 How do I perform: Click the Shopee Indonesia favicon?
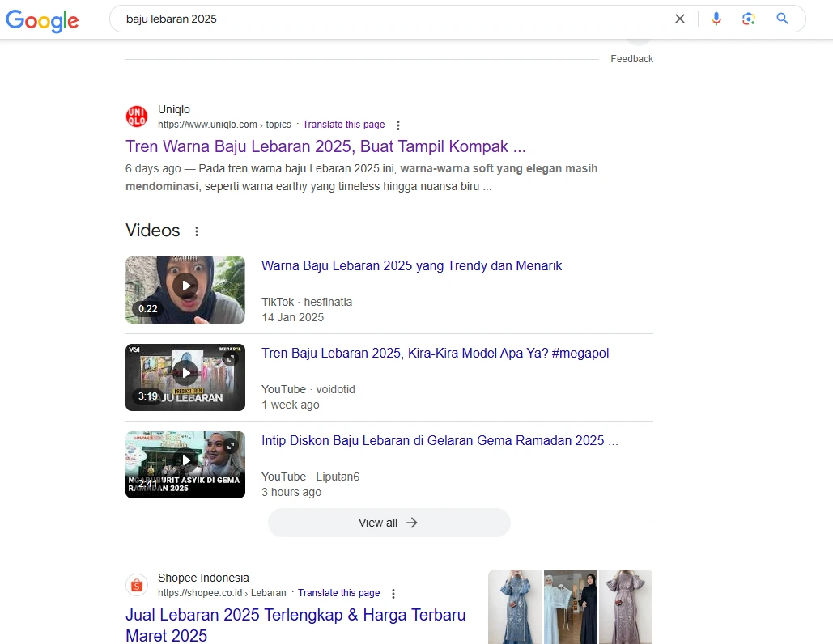pyautogui.click(x=137, y=585)
